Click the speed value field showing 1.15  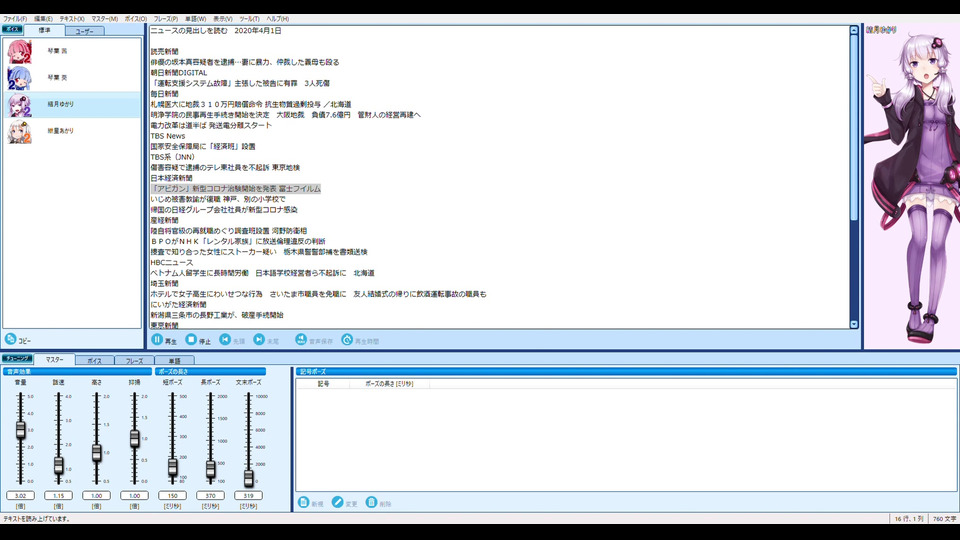pos(59,495)
